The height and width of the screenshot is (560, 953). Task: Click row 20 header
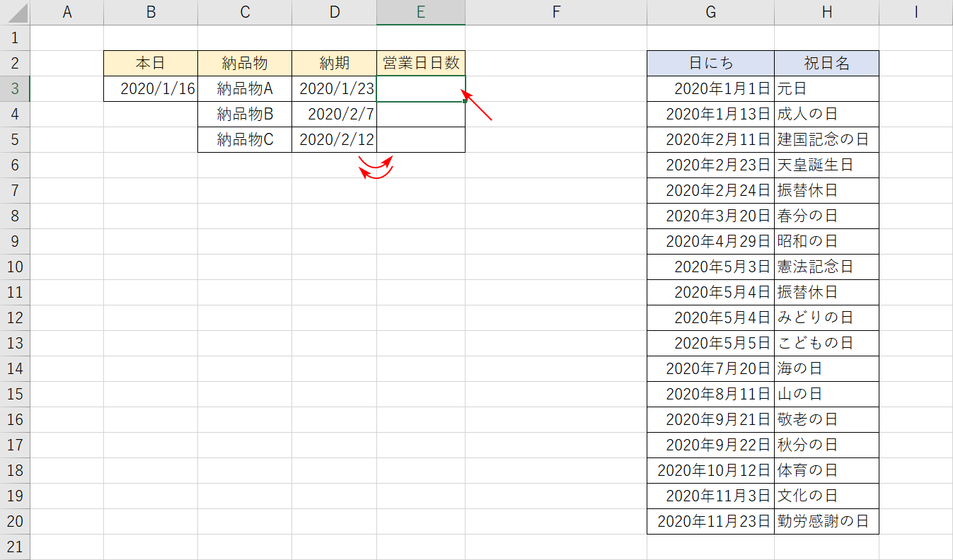pos(14,521)
